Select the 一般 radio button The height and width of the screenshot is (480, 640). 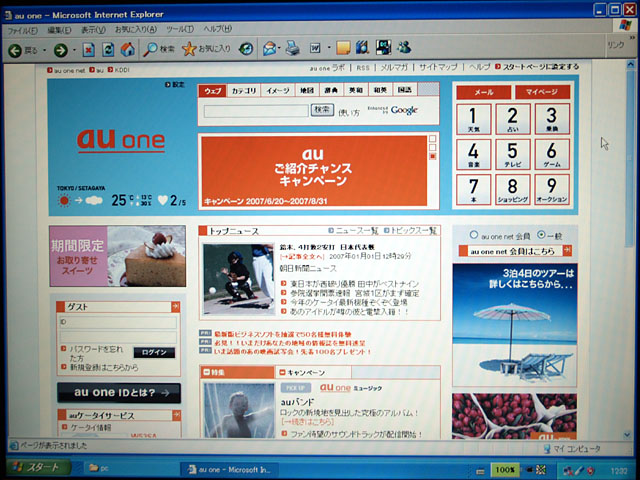pyautogui.click(x=541, y=234)
